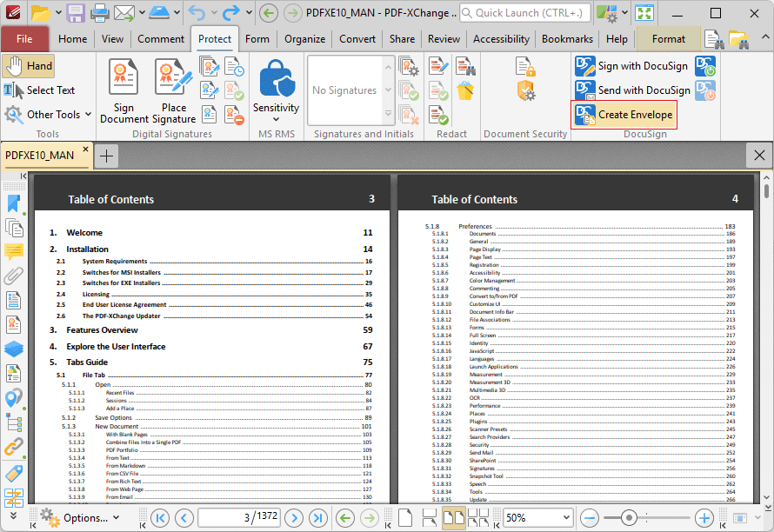Go to the last page

point(318,518)
